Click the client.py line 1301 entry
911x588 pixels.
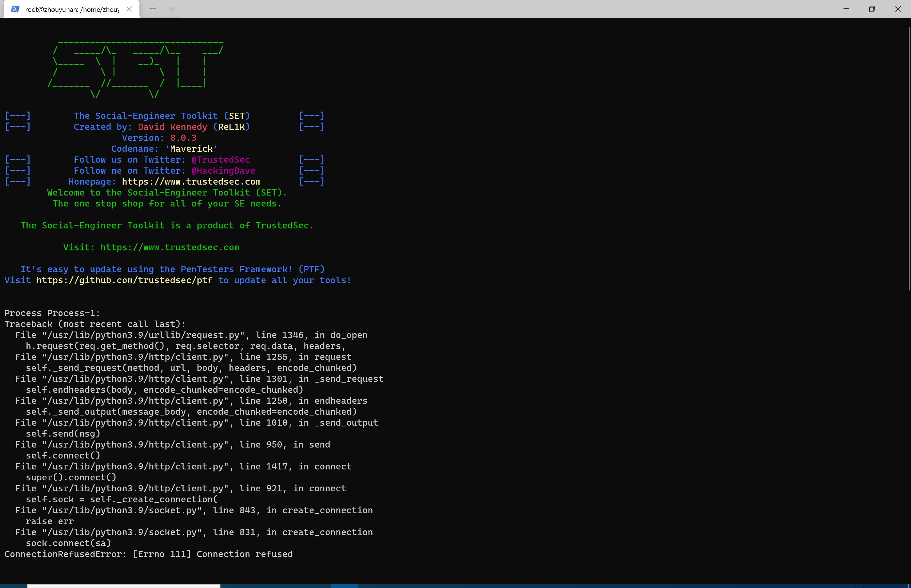[x=199, y=379]
